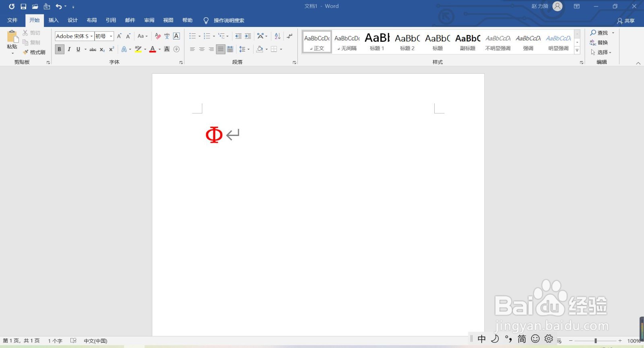The image size is (644, 348).
Task: Clear all formatting eraser icon
Action: (x=158, y=36)
